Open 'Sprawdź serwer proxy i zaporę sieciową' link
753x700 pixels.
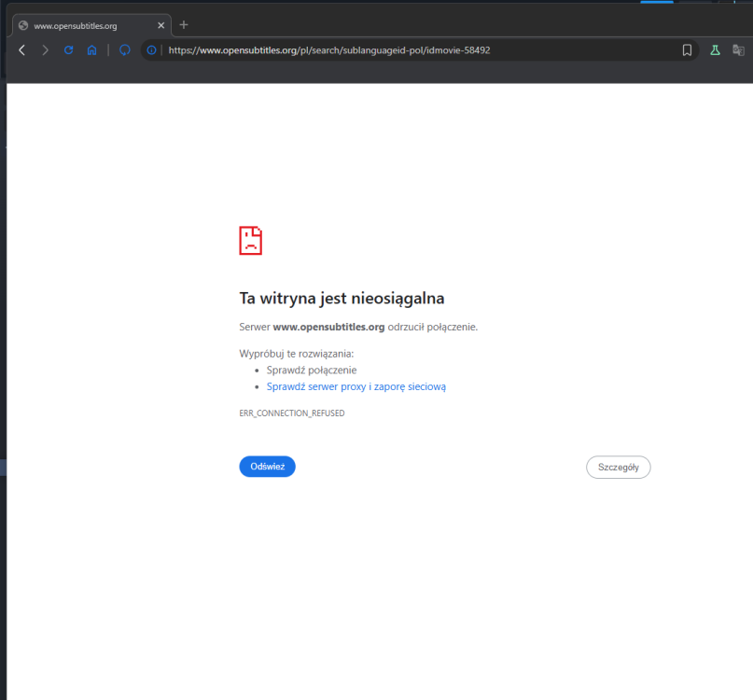pos(356,386)
